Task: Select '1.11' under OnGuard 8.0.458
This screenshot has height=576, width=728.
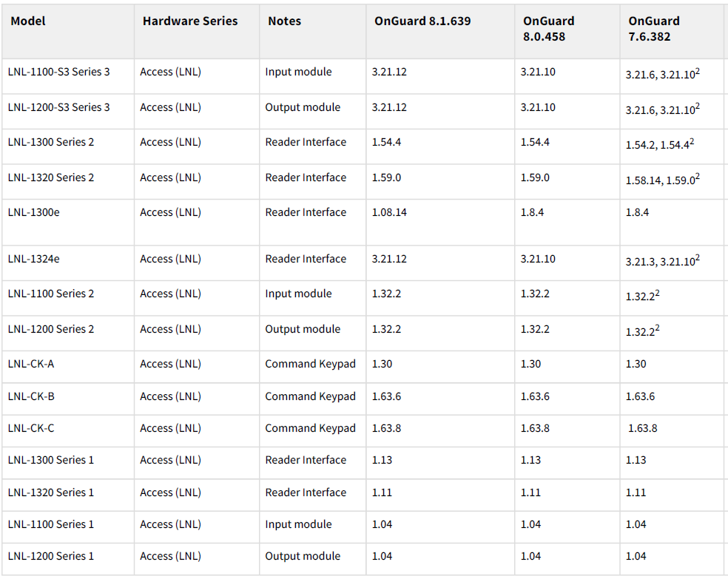Action: click(x=530, y=492)
